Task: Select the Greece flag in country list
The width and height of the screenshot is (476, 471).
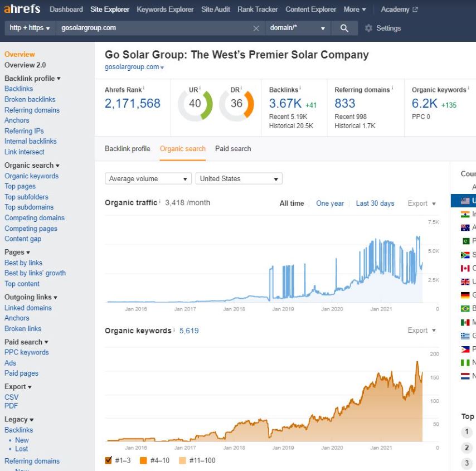Action: coord(465,336)
